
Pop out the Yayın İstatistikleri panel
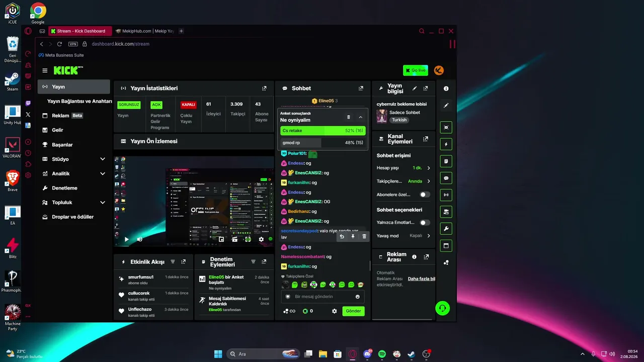pyautogui.click(x=264, y=88)
